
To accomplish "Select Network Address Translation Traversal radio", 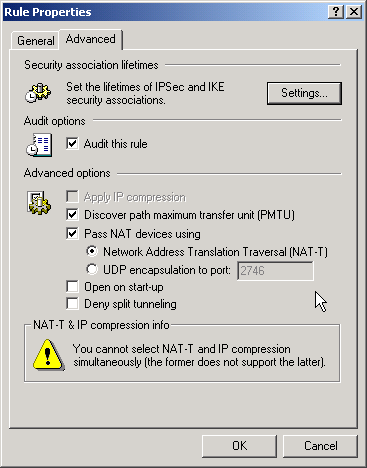I will point(92,251).
